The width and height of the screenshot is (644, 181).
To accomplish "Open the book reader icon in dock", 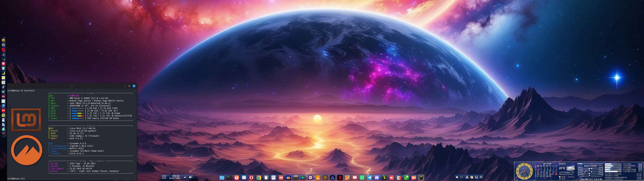I will (355, 177).
